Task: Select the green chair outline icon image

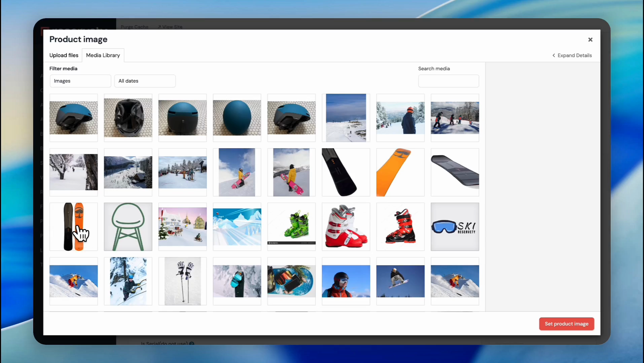Action: (x=128, y=227)
